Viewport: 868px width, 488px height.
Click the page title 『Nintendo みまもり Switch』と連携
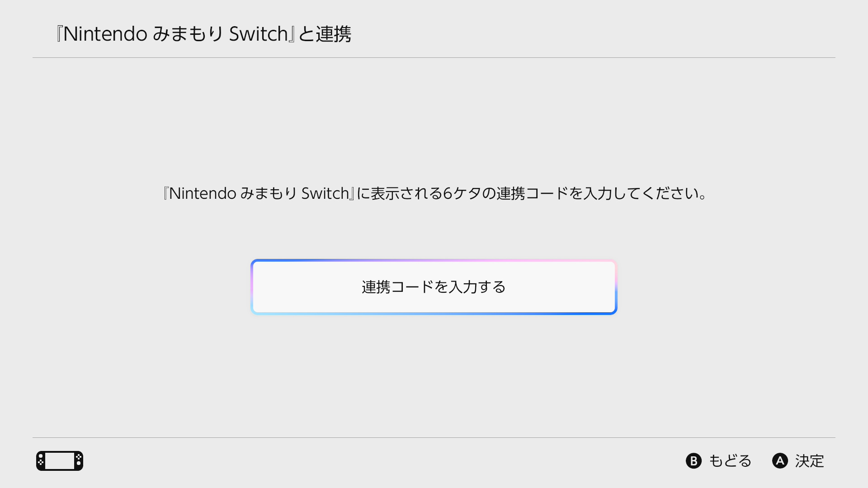click(x=203, y=34)
